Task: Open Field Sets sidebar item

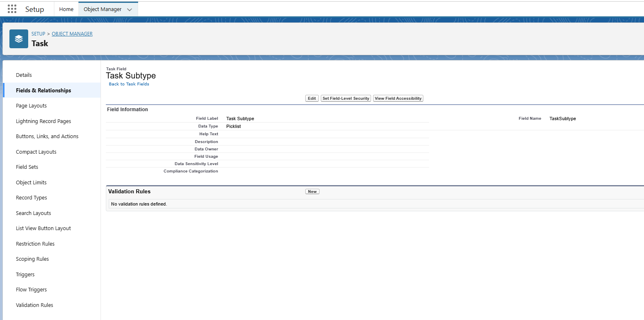Action: [27, 167]
